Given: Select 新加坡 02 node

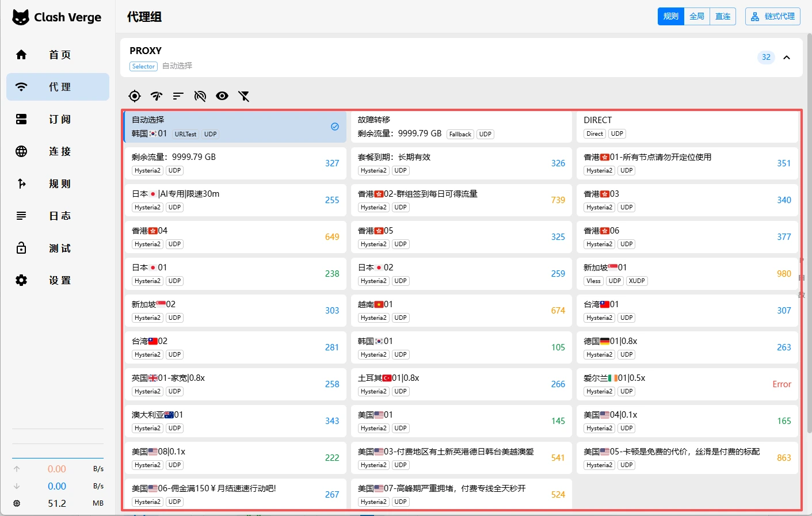Looking at the screenshot, I should (235, 311).
